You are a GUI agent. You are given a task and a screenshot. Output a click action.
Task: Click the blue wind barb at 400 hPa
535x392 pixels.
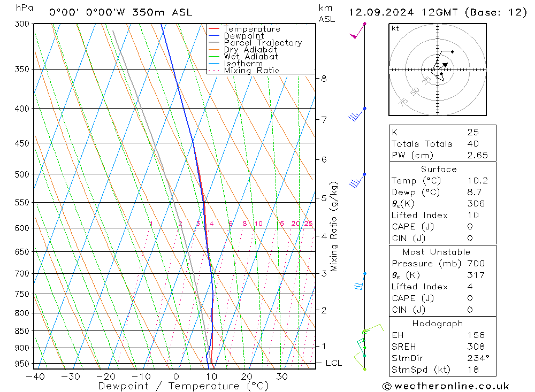tap(357, 114)
